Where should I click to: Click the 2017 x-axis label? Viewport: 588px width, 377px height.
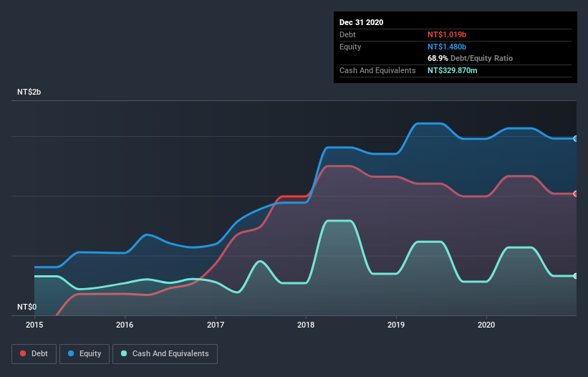[x=216, y=325]
